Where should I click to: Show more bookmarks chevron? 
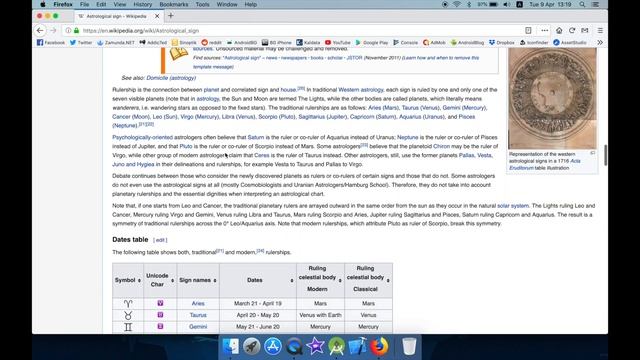coord(600,42)
